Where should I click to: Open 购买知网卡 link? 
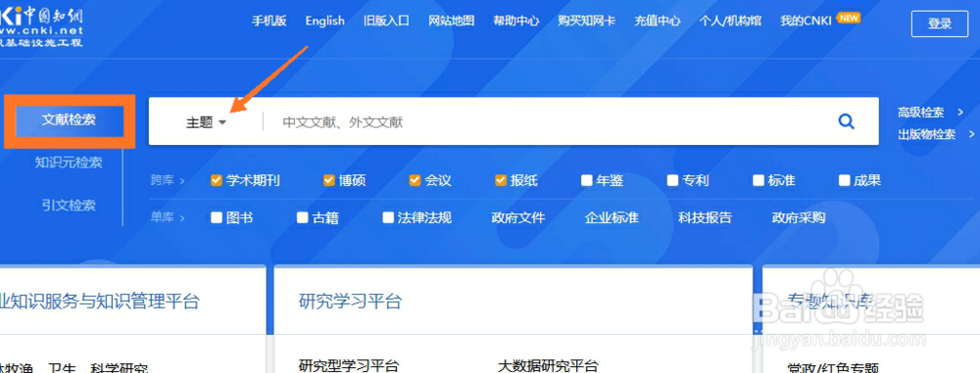[587, 21]
